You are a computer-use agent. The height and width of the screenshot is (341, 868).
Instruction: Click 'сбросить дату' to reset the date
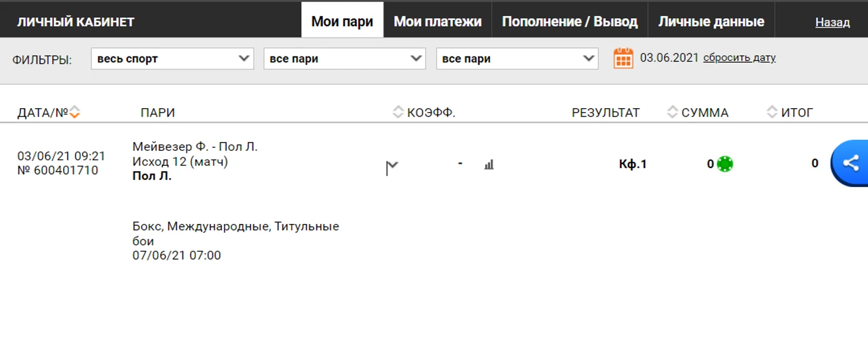(739, 58)
